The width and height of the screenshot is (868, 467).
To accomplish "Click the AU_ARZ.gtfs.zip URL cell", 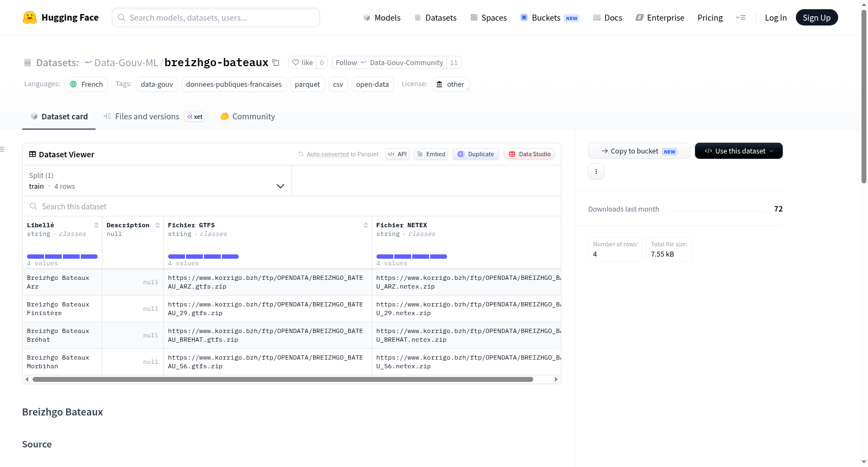I will click(267, 282).
